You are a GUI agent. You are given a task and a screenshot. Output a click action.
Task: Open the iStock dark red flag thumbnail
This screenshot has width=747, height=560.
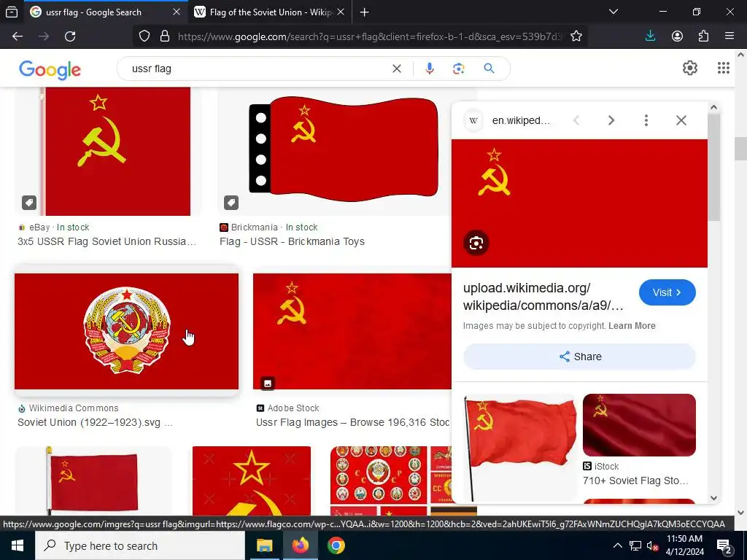click(x=639, y=425)
